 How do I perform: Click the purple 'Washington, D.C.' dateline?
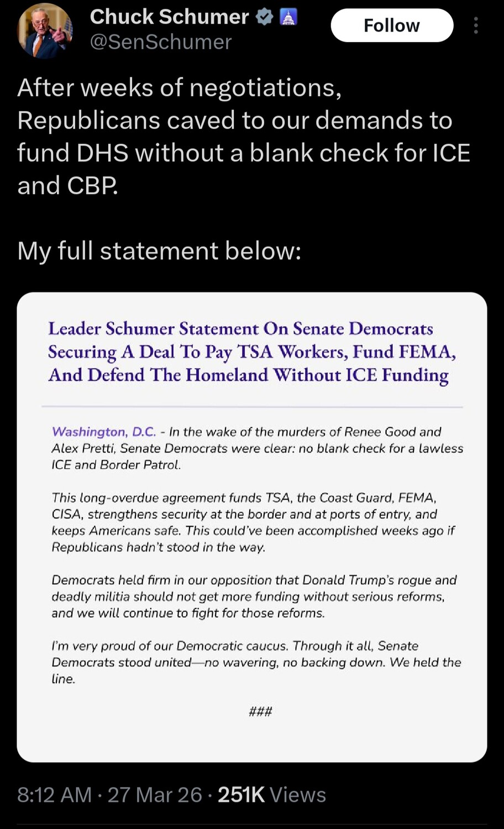click(104, 432)
